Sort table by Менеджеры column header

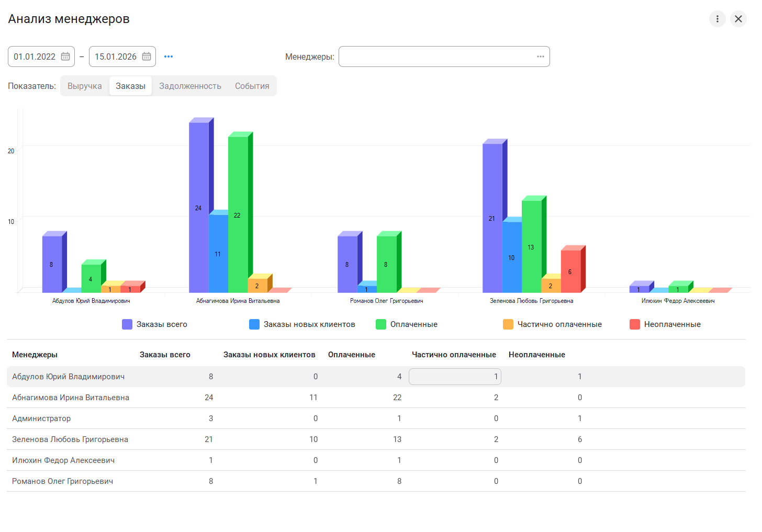click(35, 355)
